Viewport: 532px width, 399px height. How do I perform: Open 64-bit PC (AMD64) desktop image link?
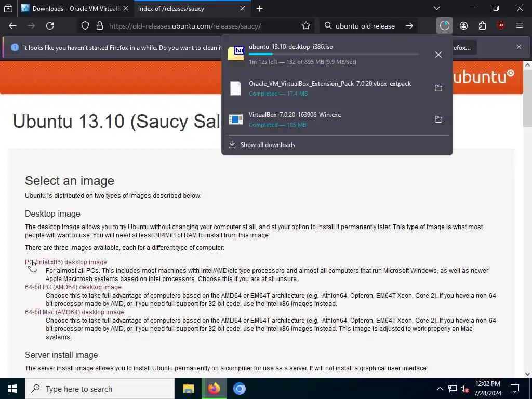(x=73, y=287)
